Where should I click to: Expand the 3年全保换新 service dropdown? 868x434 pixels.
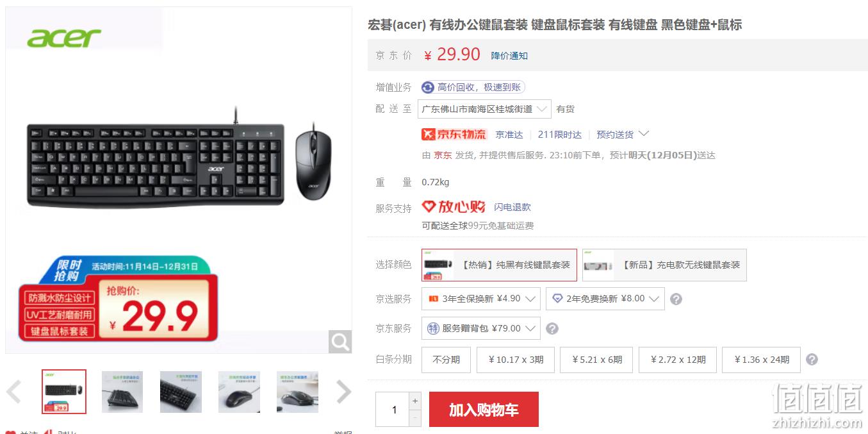coord(481,299)
